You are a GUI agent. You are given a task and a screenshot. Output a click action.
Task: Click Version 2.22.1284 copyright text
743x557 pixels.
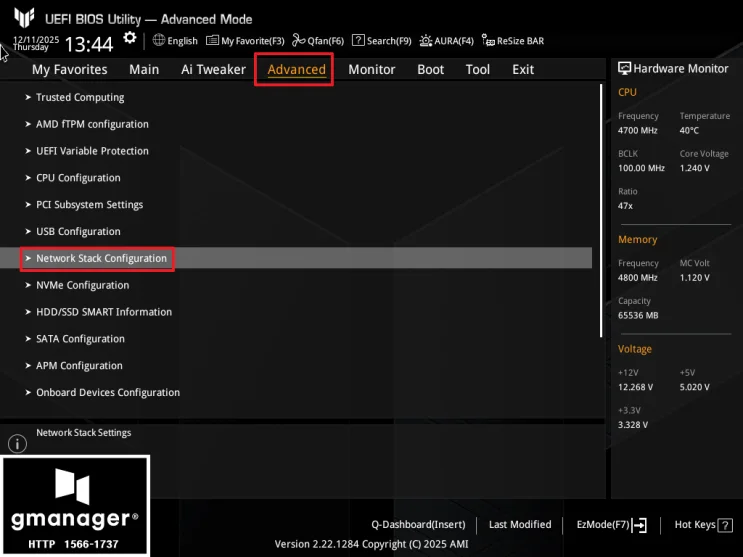[x=372, y=544]
